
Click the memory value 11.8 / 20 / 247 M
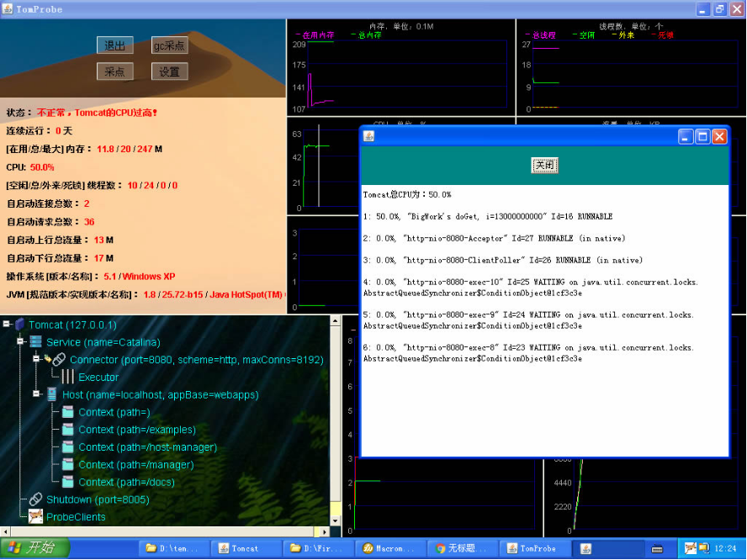129,149
